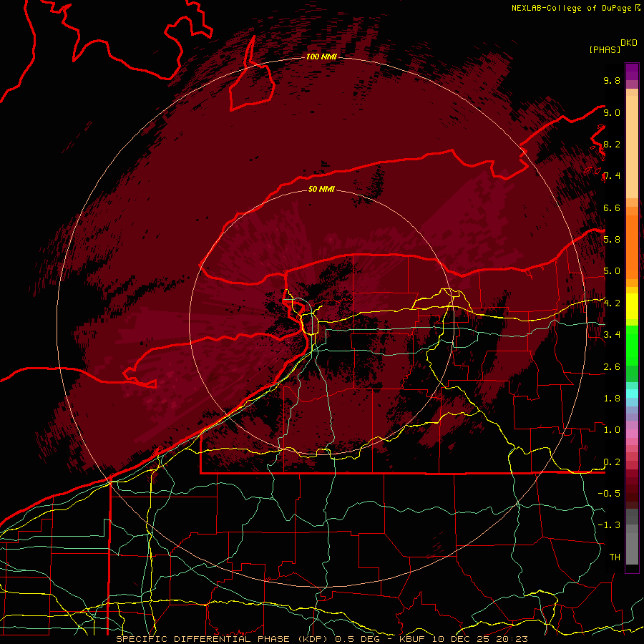Image resolution: width=644 pixels, height=644 pixels.
Task: Pick the pink segment of the color bar
Action: [632, 434]
